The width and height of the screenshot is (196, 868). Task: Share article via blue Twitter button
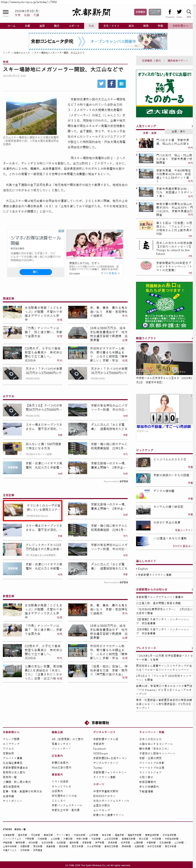(x=101, y=83)
